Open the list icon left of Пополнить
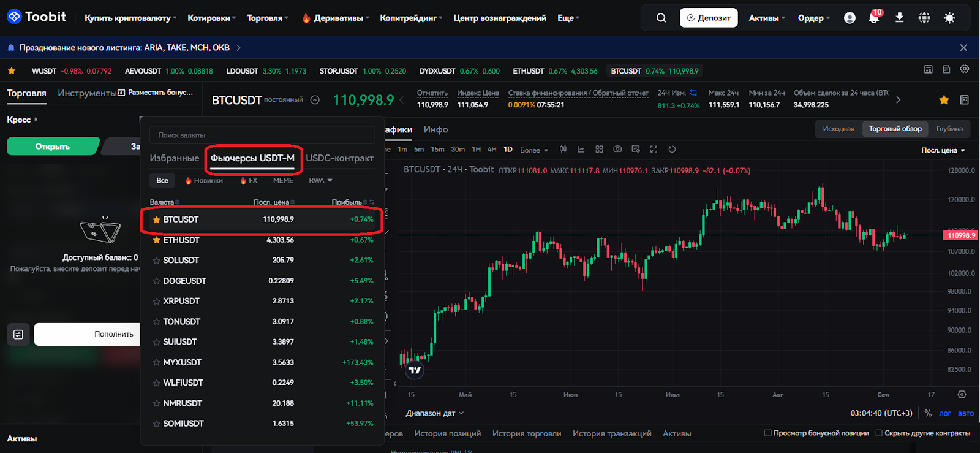 (18, 334)
